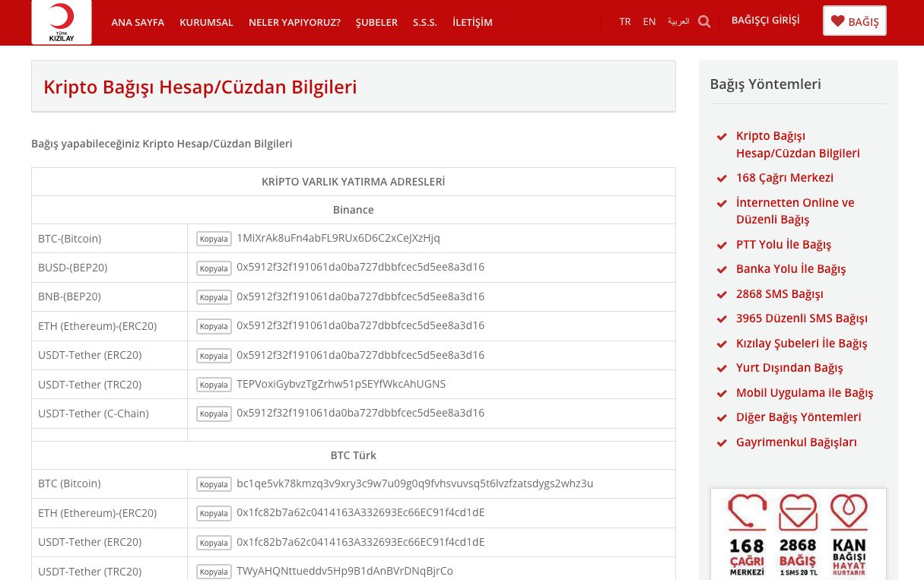The height and width of the screenshot is (580, 924).
Task: Open Gayrimenkul Bağışları link
Action: click(x=796, y=442)
